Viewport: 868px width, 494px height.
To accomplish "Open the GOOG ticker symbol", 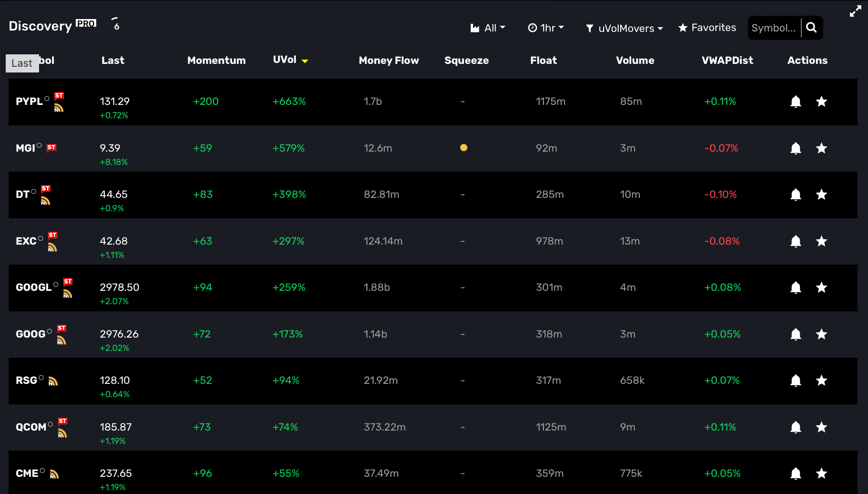I will pyautogui.click(x=30, y=334).
